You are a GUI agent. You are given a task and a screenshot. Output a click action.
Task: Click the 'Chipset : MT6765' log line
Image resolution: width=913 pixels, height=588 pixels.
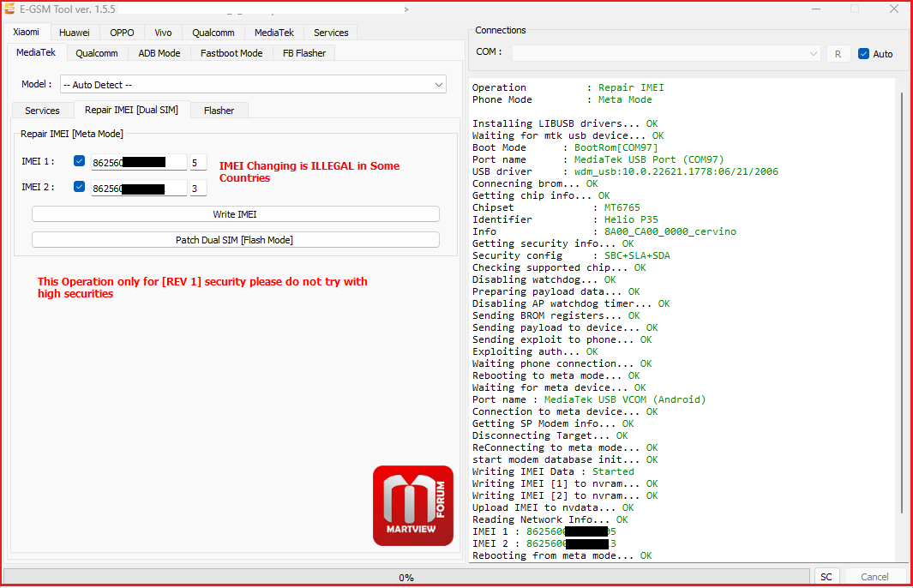pyautogui.click(x=556, y=207)
